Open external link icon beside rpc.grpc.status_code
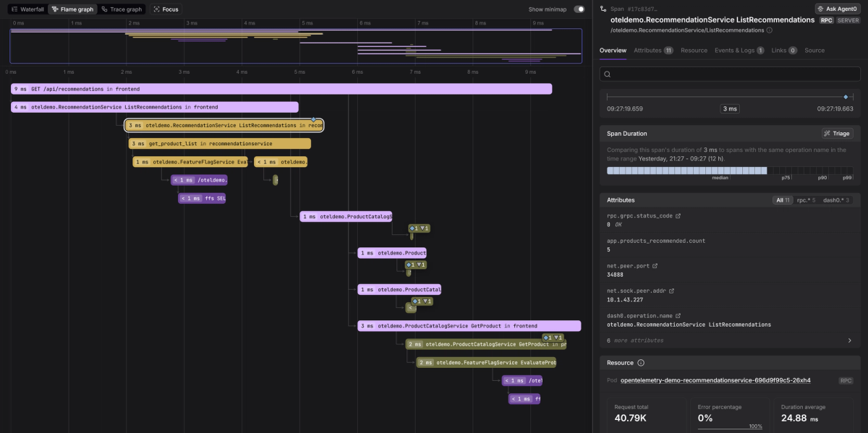Viewport: 868px width, 433px height. point(678,216)
